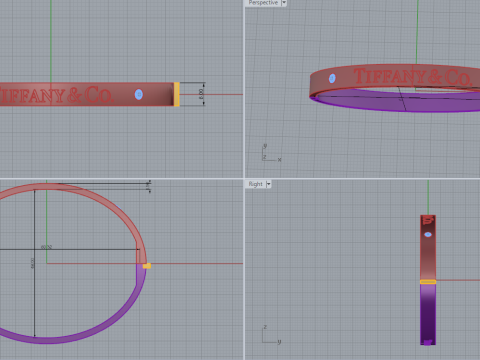Select the Tiffany & Co. engraving in Perspective
Viewport: 480px width, 360px height.
412,77
